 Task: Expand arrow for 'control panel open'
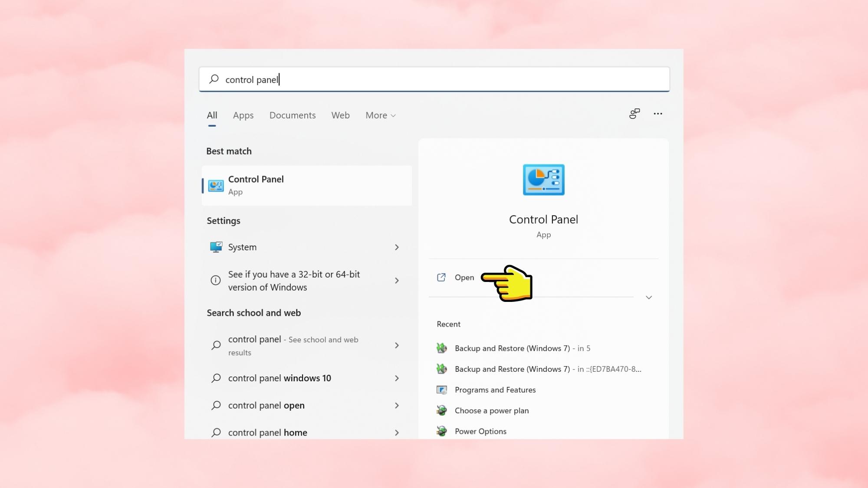pyautogui.click(x=397, y=406)
